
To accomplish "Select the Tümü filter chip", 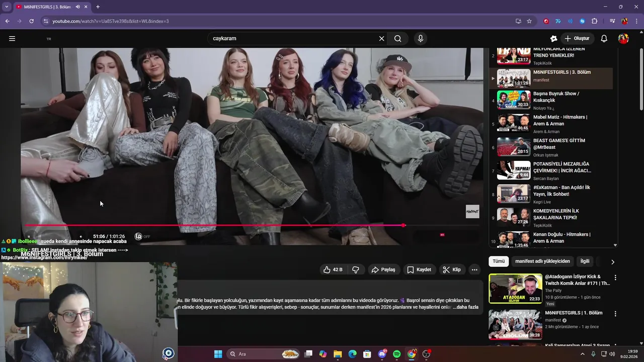I will tap(499, 261).
